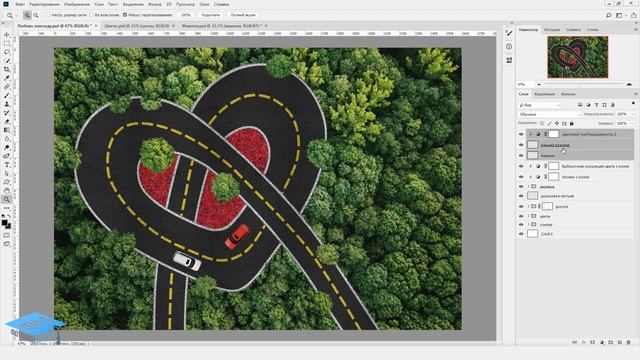
Task: Open the search icon at top right
Action: pyautogui.click(x=608, y=15)
